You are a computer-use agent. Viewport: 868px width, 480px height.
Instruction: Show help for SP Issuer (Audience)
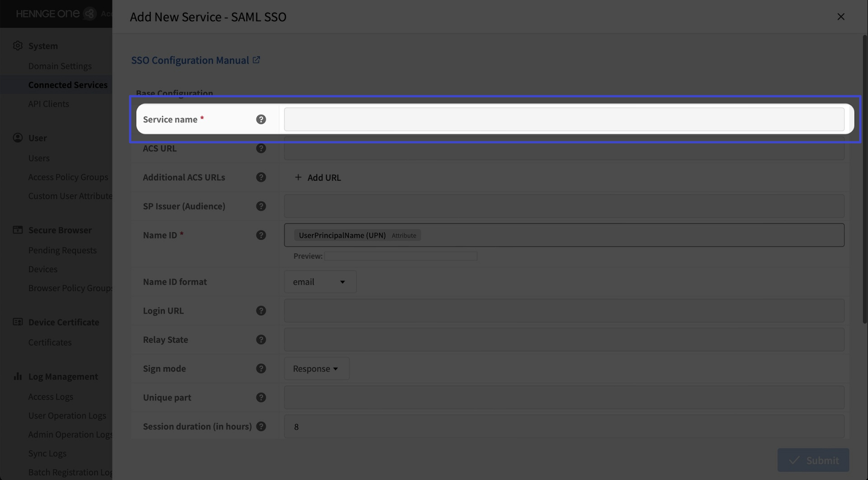(x=261, y=206)
